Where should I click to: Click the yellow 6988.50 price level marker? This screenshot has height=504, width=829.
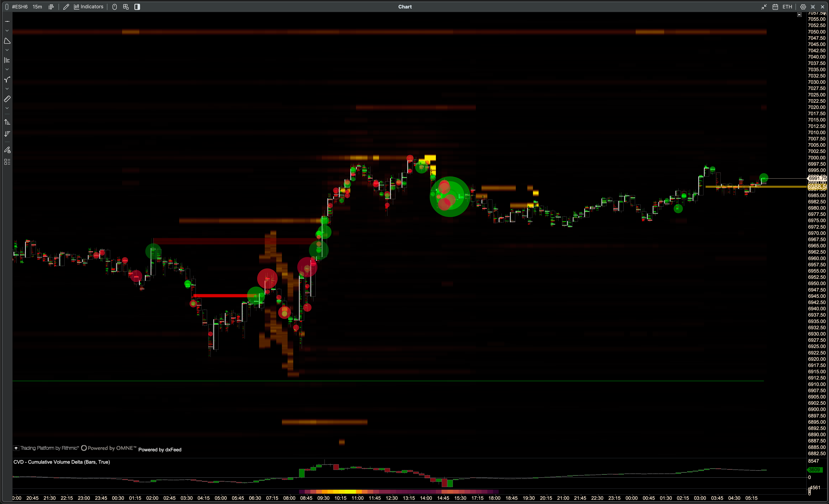[817, 187]
